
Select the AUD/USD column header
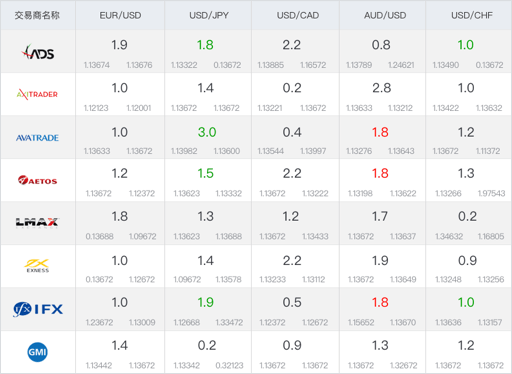385,15
